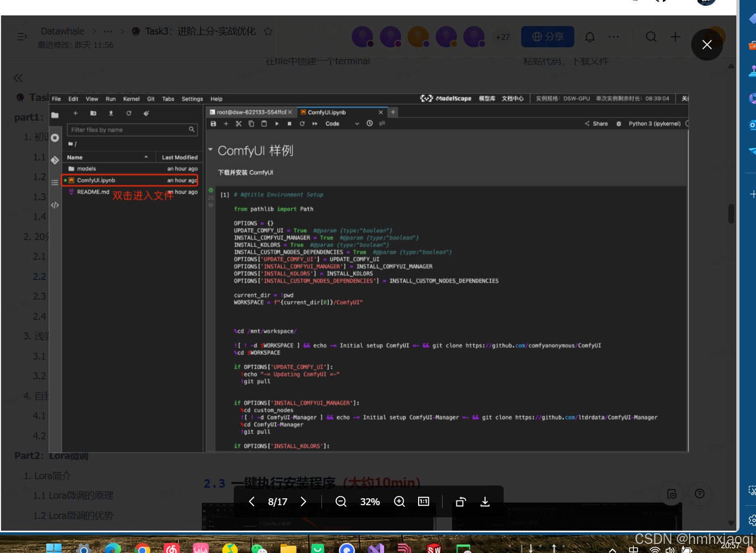Click the Share (分享) button
Image resolution: width=756 pixels, height=553 pixels.
(x=548, y=37)
